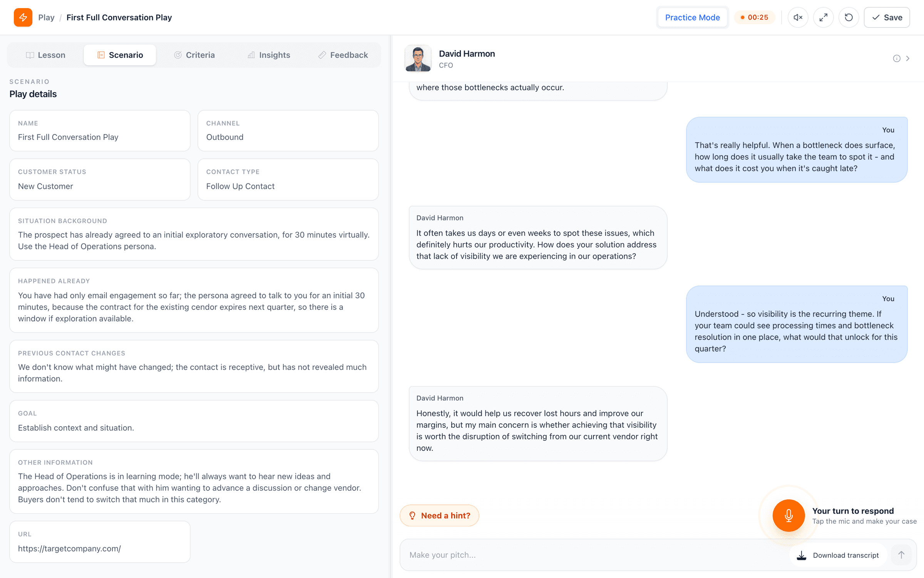924x578 pixels.
Task: View the Feedback tab
Action: (x=343, y=55)
